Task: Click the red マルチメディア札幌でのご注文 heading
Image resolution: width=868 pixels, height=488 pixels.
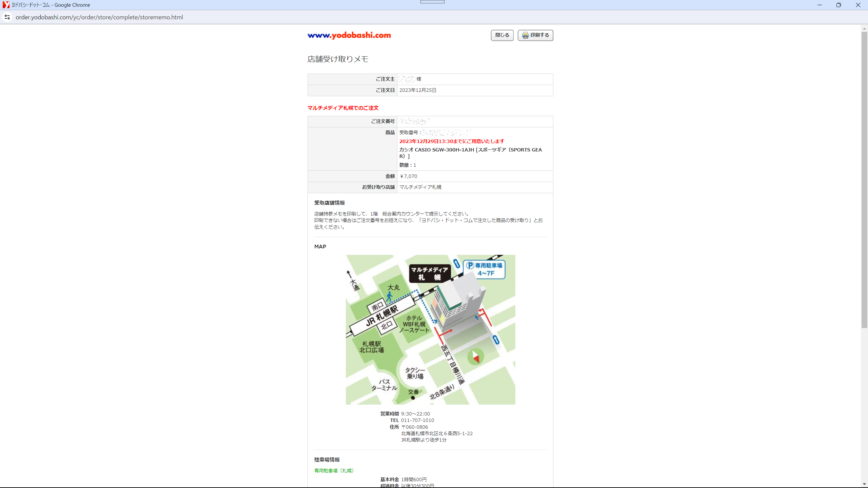Action: [x=343, y=108]
